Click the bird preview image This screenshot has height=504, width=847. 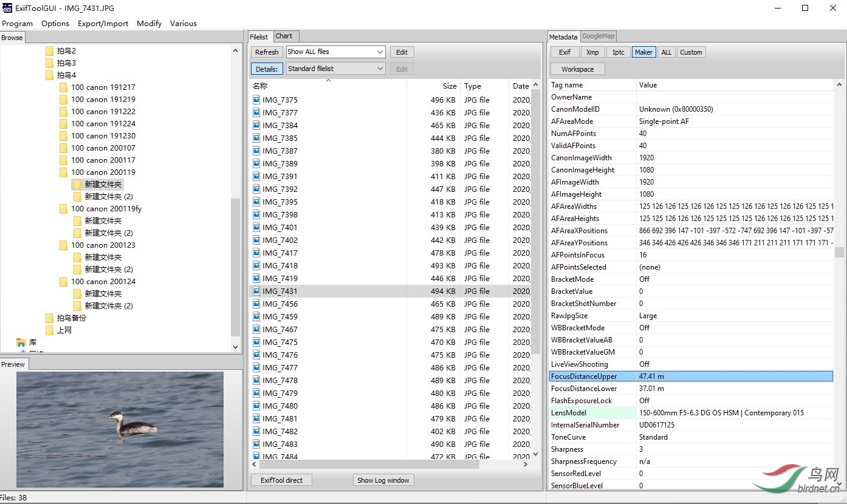coord(120,429)
